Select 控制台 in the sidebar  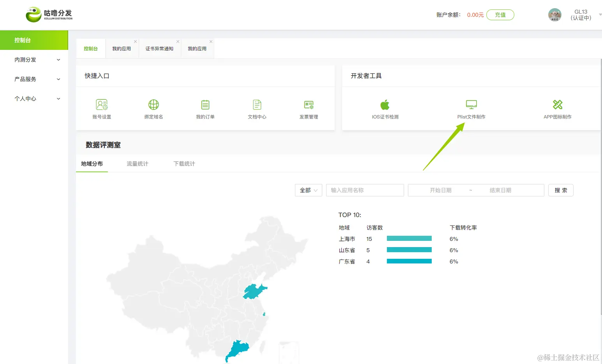(23, 40)
